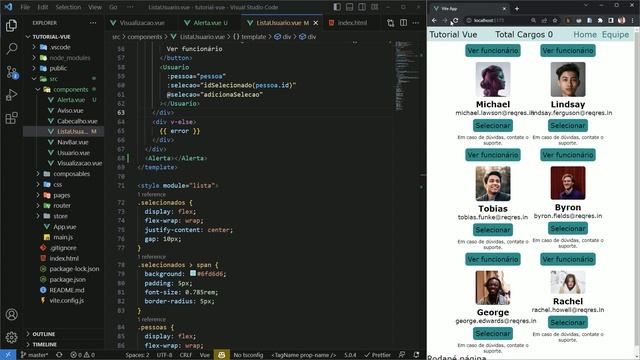The image size is (640, 360).
Task: Click Ver funcionário above Byron
Action: 568,155
